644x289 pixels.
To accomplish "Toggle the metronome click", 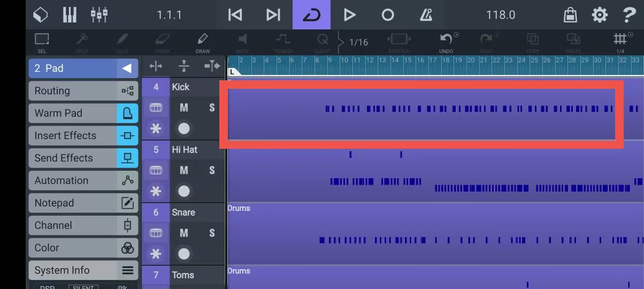I will (426, 15).
